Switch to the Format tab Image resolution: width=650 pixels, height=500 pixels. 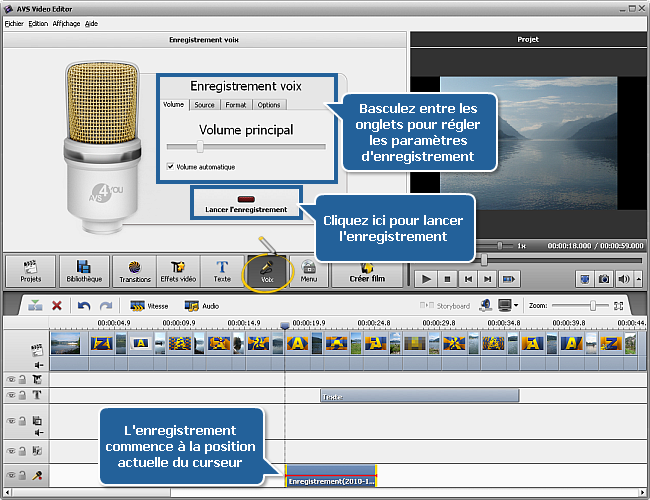(x=236, y=104)
